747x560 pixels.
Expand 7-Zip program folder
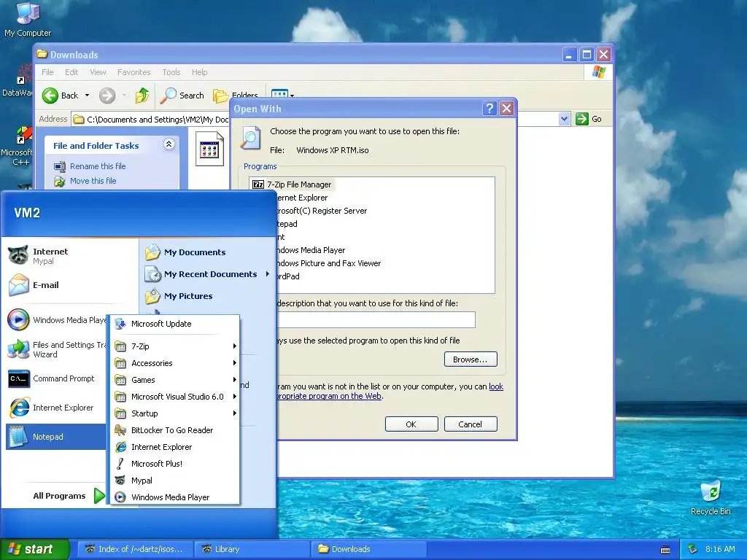175,346
